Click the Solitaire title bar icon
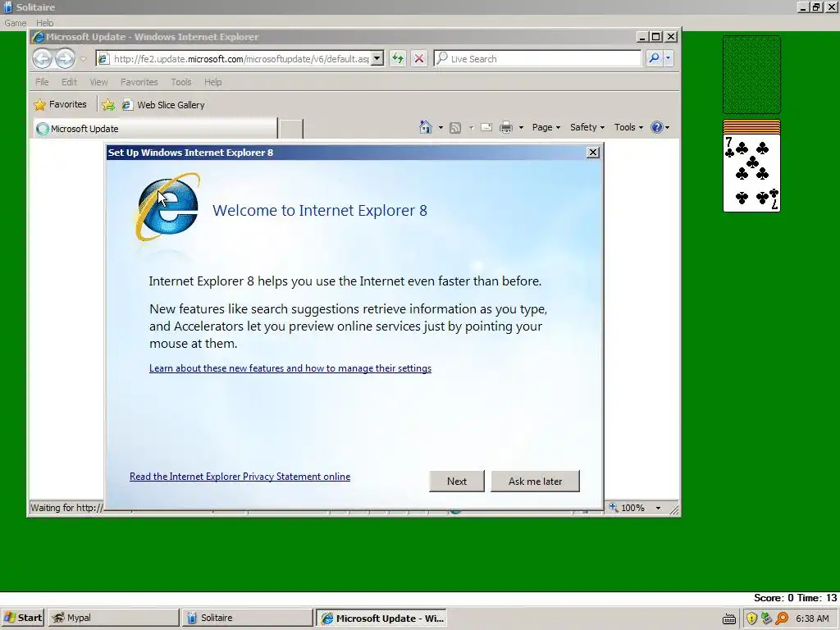Viewport: 840px width, 630px height. click(x=8, y=7)
